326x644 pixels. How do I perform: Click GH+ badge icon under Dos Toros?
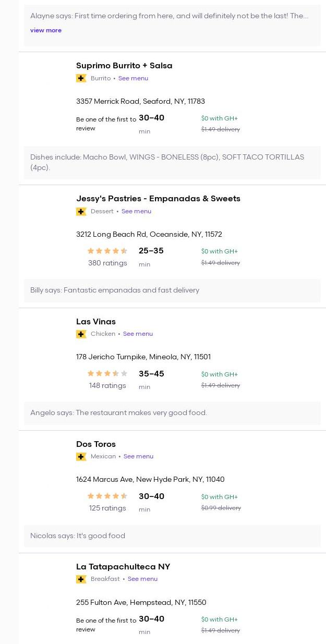point(81,456)
